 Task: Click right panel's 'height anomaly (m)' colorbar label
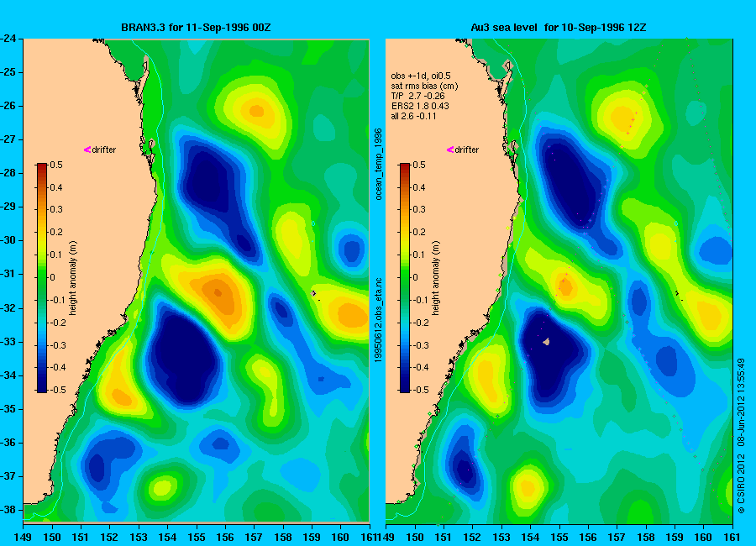coord(435,278)
